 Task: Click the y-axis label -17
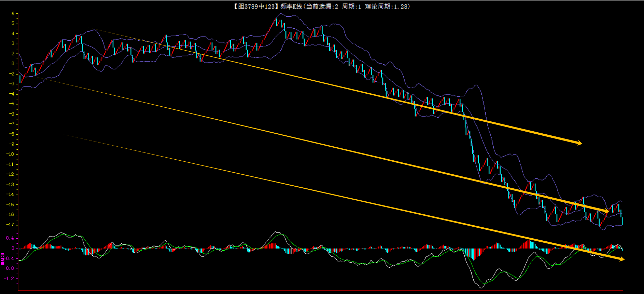click(x=10, y=225)
